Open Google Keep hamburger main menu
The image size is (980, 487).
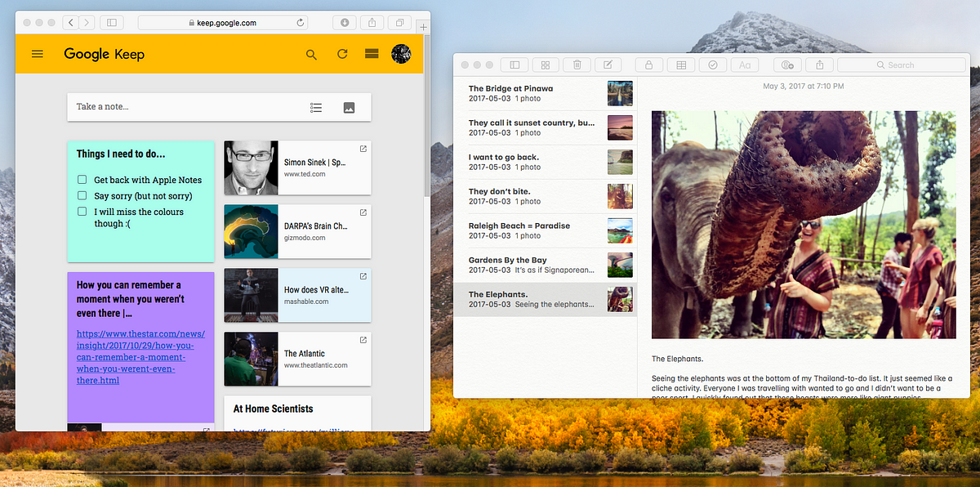pos(38,55)
